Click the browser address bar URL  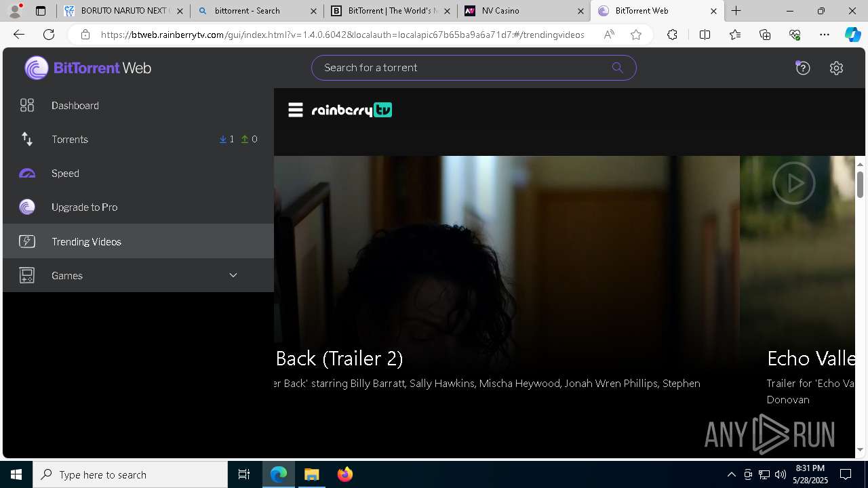click(342, 35)
